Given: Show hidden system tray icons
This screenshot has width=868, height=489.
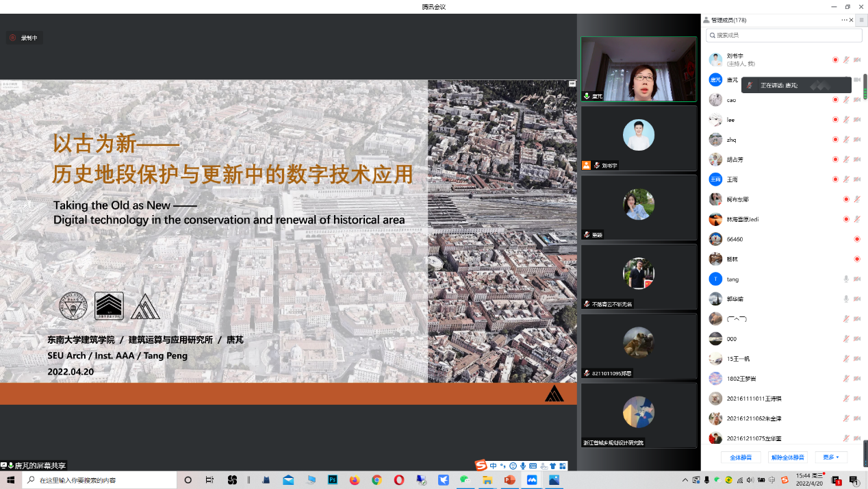Looking at the screenshot, I should 685,480.
